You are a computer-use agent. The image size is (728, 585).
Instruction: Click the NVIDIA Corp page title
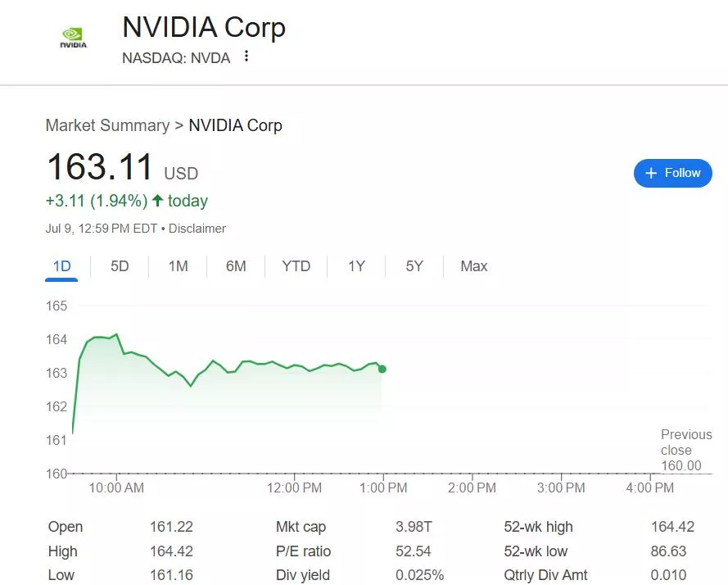[x=204, y=27]
